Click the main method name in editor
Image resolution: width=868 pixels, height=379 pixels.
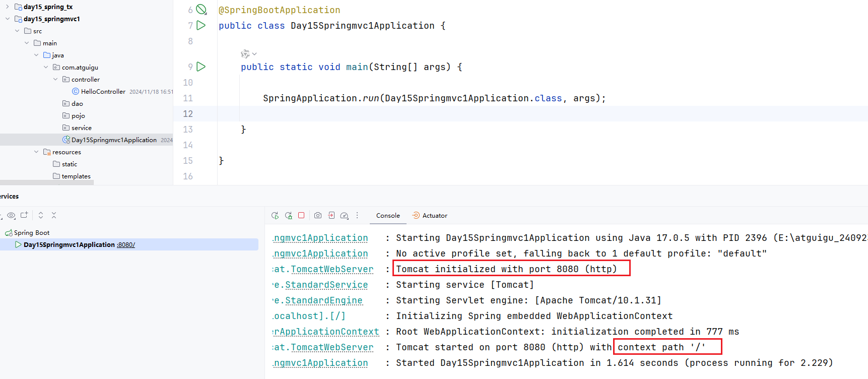[x=357, y=67]
